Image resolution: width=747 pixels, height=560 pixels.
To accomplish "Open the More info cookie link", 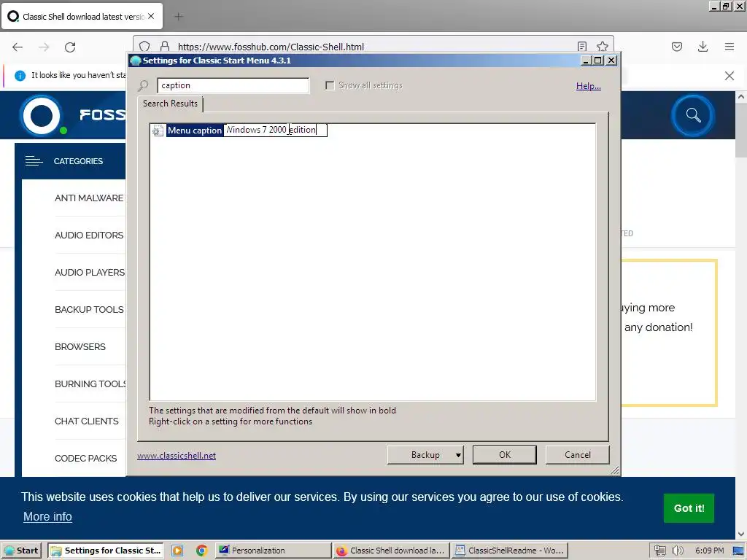I will (x=47, y=517).
